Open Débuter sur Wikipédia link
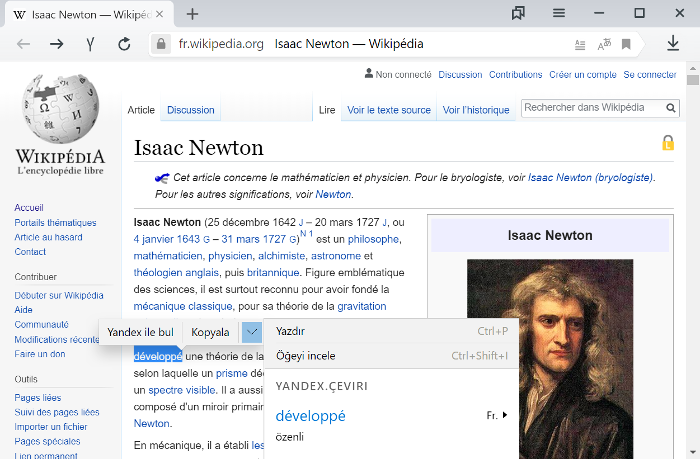The height and width of the screenshot is (459, 700). [x=59, y=295]
